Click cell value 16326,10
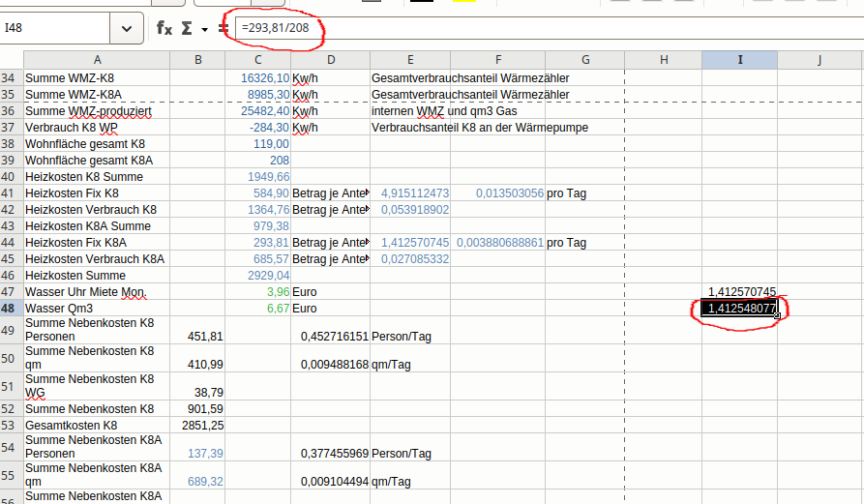 pyautogui.click(x=258, y=78)
